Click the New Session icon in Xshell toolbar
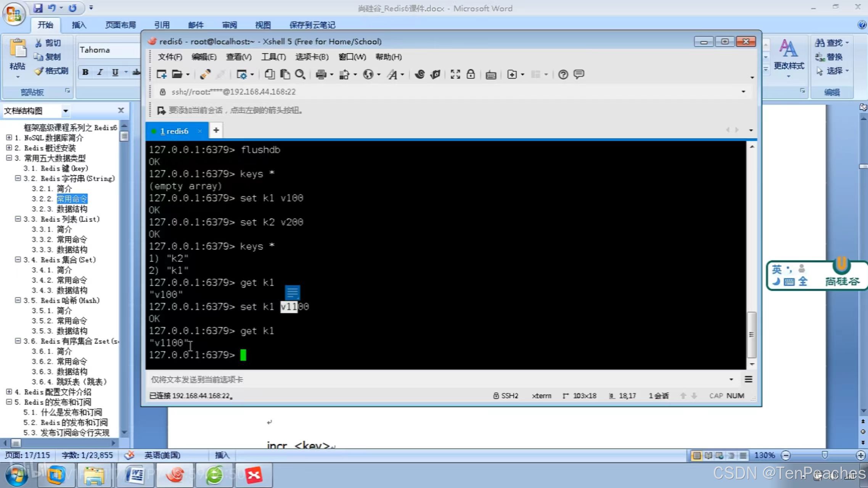 [x=161, y=74]
